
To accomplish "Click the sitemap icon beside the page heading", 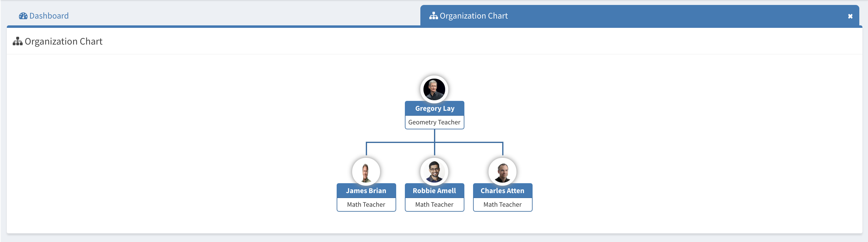I will pyautogui.click(x=18, y=41).
